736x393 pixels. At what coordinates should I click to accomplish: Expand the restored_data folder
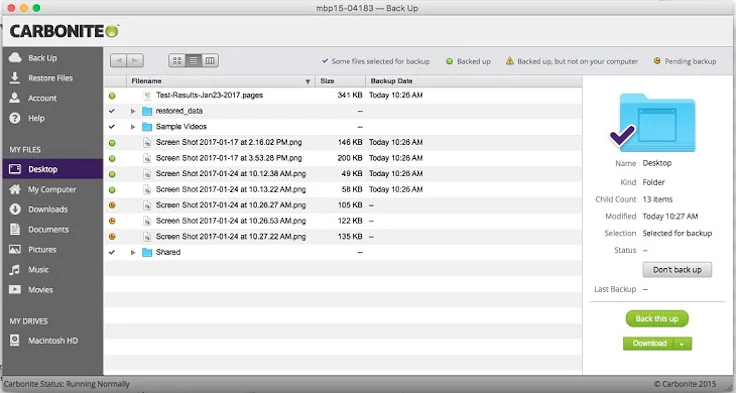pos(133,111)
